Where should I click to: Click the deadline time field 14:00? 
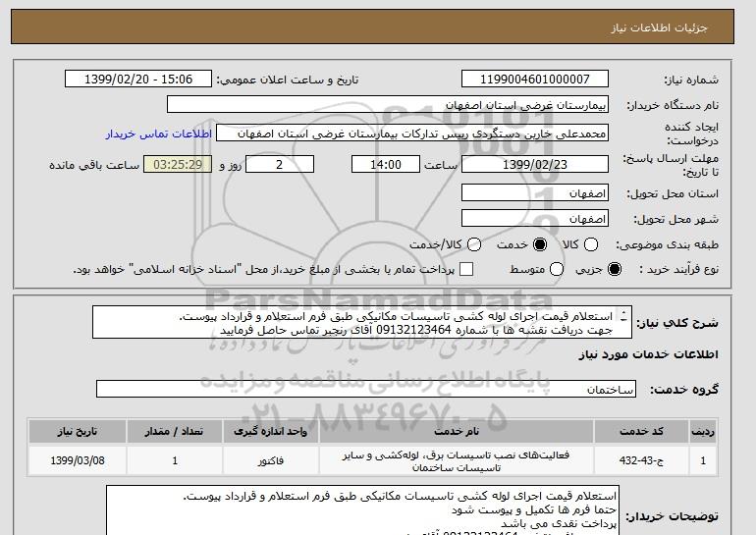(x=386, y=164)
